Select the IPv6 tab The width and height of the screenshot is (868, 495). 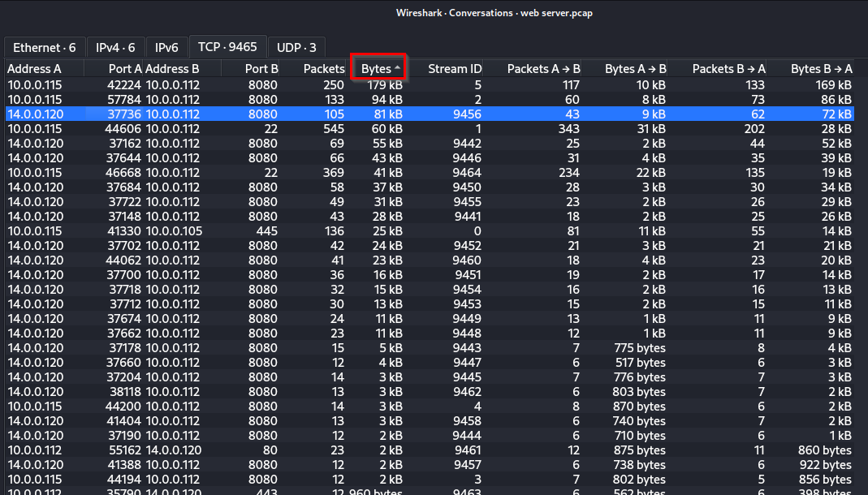click(x=166, y=47)
